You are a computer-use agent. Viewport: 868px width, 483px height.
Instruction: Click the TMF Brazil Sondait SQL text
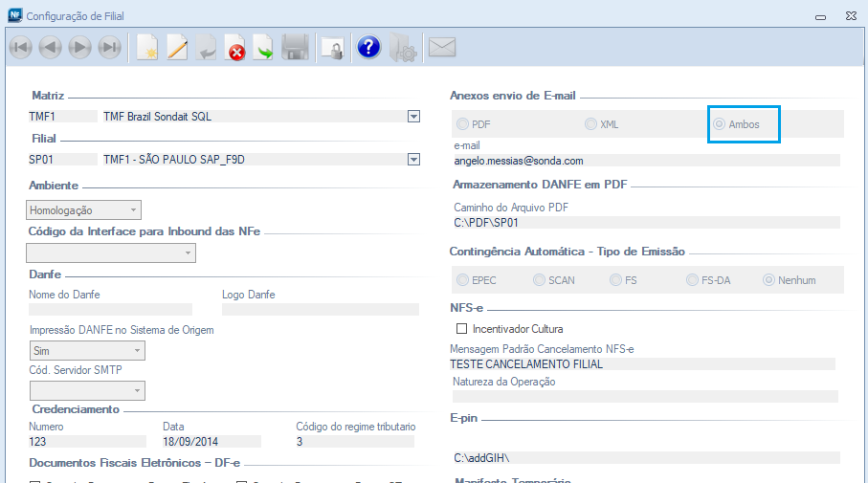click(x=157, y=116)
